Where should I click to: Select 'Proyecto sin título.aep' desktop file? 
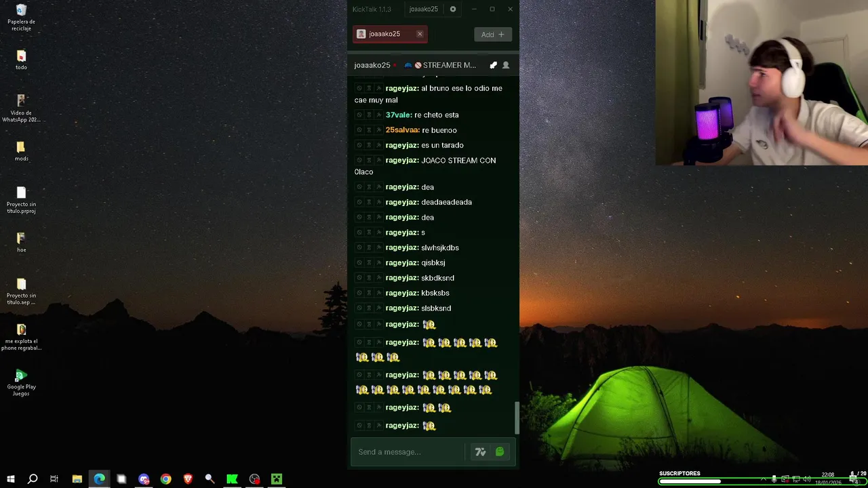(x=21, y=291)
